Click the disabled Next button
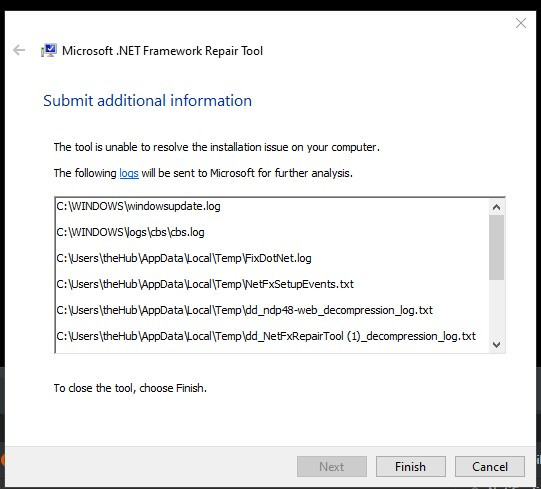This screenshot has height=489, width=541. click(332, 467)
